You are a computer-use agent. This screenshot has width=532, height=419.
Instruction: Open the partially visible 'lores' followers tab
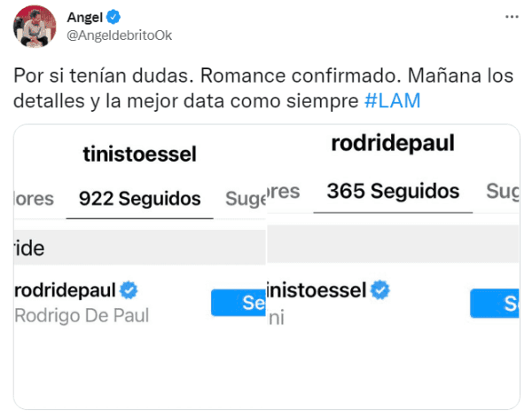coord(34,199)
